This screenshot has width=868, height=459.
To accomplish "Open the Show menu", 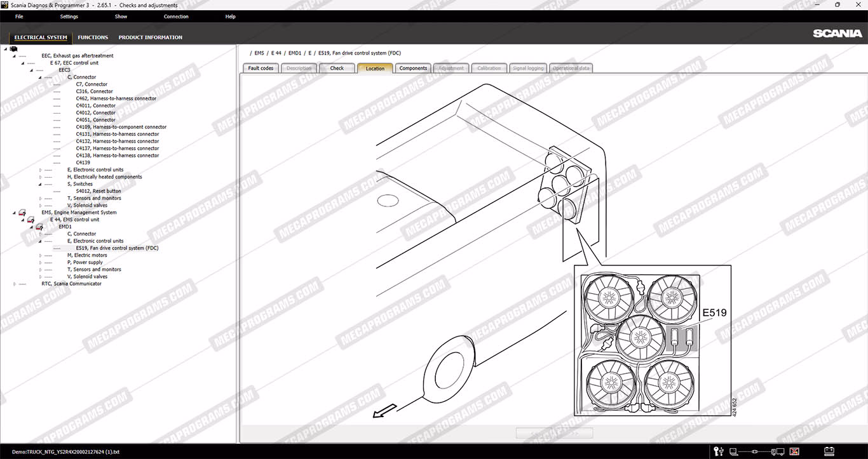I will coord(121,17).
